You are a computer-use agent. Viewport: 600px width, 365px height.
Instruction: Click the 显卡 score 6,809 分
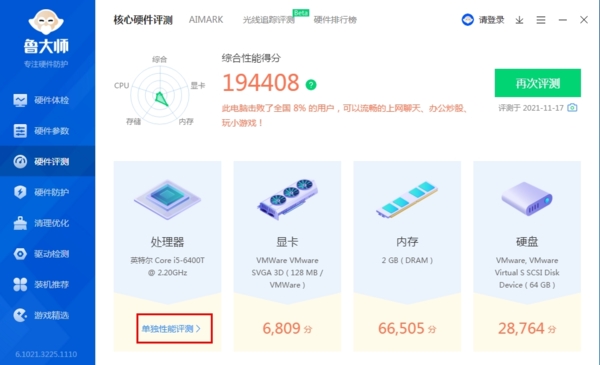[x=287, y=328]
